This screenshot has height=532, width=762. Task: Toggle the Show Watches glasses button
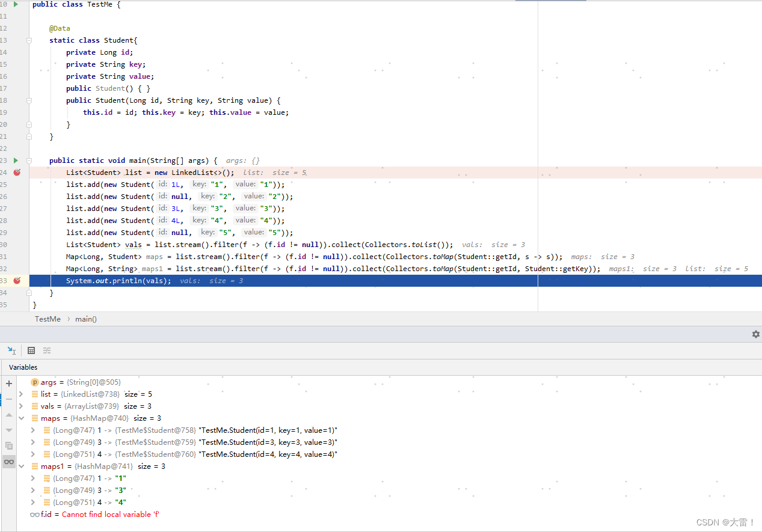(x=8, y=461)
